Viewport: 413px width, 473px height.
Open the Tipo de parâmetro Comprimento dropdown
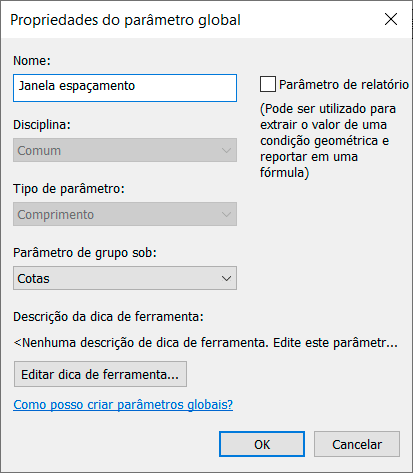[x=125, y=214]
